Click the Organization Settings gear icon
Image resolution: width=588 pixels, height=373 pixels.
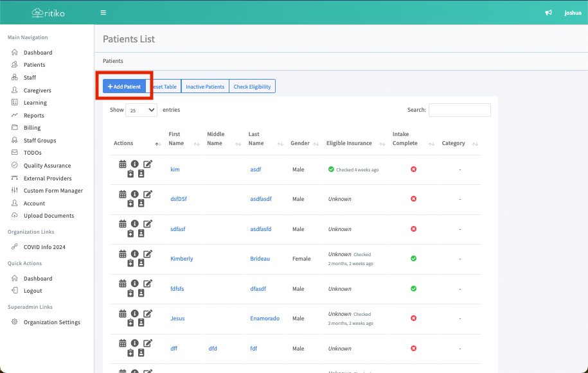15,322
